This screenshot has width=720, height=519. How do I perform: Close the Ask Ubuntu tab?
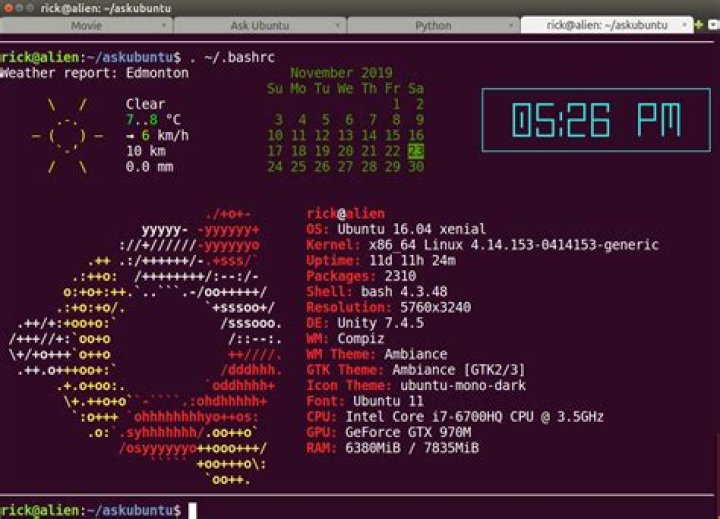coord(338,26)
